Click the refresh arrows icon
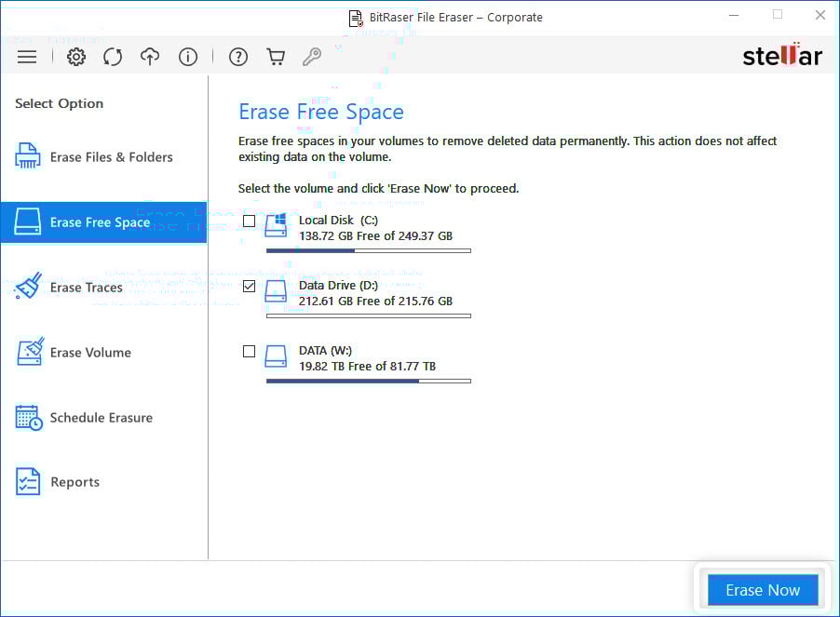The width and height of the screenshot is (840, 617). [x=113, y=57]
